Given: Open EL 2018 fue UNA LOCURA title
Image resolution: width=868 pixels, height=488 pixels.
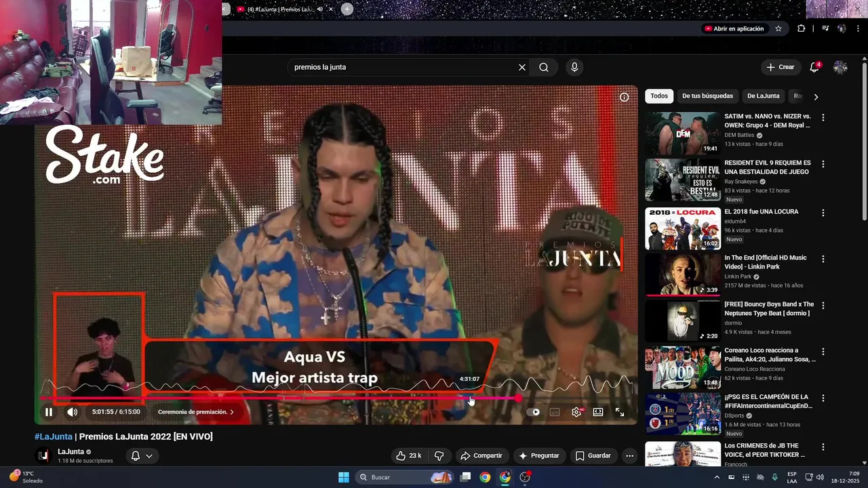Looking at the screenshot, I should (761, 211).
